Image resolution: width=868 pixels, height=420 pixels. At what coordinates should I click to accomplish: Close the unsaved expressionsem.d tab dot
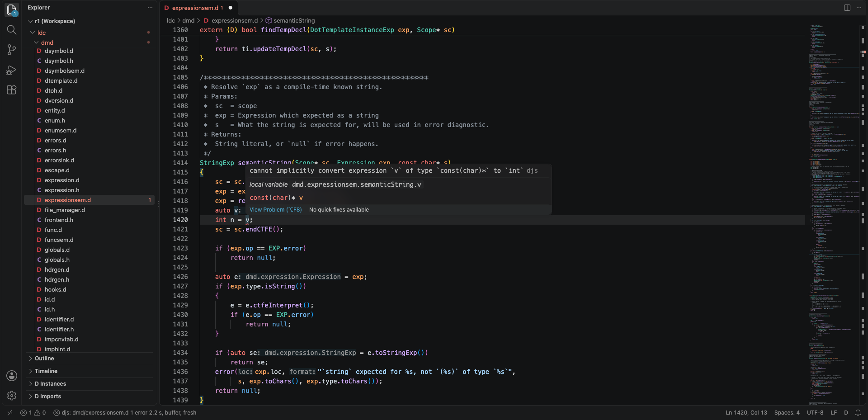(x=231, y=8)
